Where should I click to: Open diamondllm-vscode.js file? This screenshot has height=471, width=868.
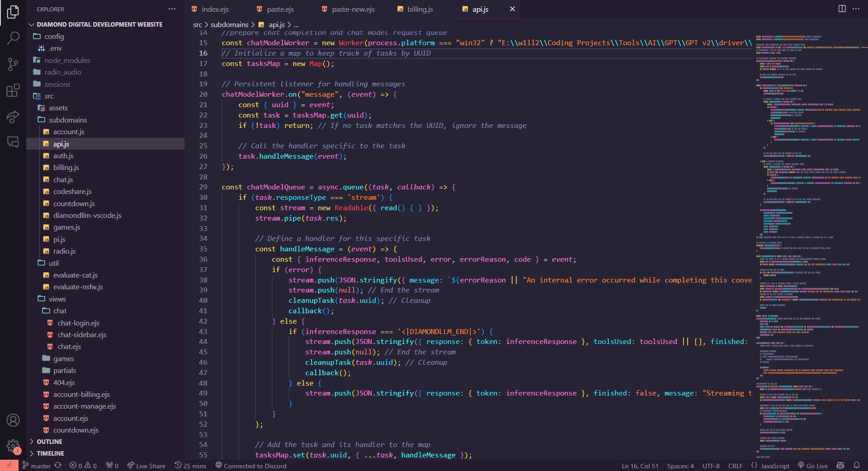tap(87, 215)
